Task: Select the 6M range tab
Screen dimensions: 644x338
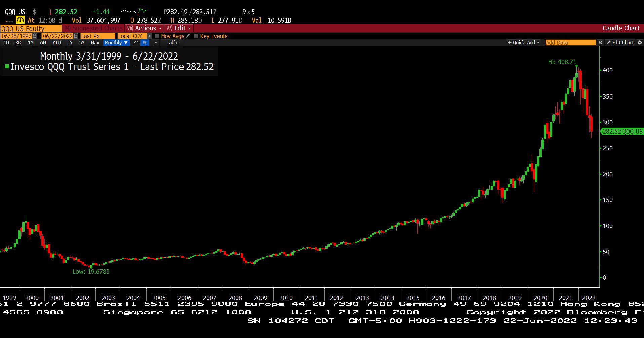Action: tap(43, 43)
